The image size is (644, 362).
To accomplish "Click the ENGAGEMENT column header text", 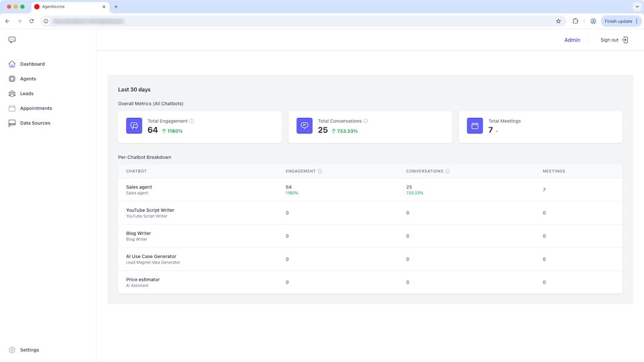I will point(301,171).
